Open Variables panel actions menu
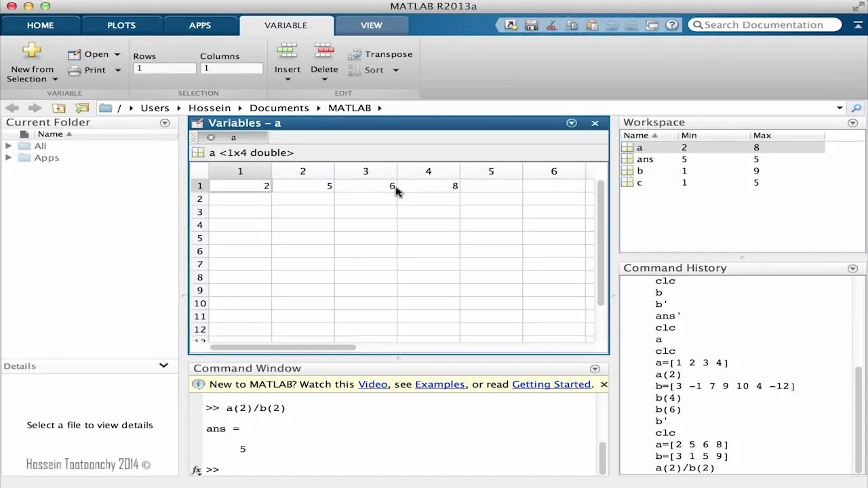The width and height of the screenshot is (868, 488). [572, 123]
